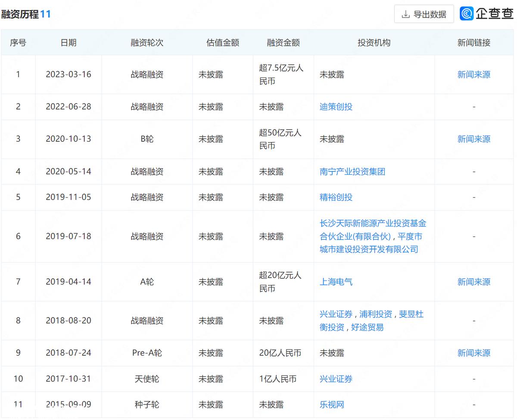
Task: Open investor link 好途贸易
Action: tap(367, 327)
